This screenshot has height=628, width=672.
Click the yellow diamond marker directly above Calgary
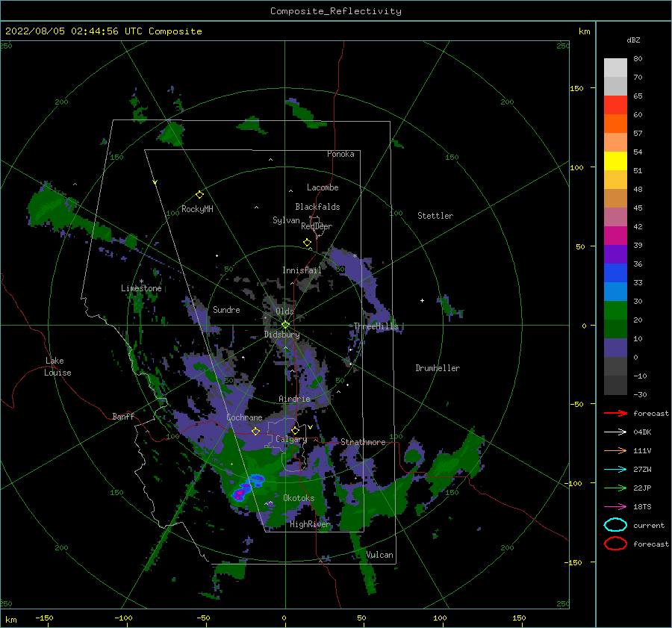(x=295, y=430)
